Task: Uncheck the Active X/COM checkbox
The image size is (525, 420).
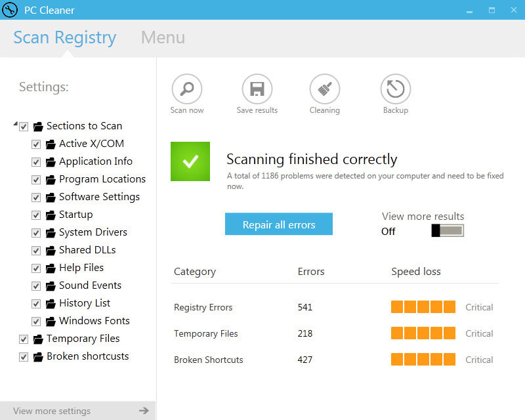Action: click(x=36, y=144)
